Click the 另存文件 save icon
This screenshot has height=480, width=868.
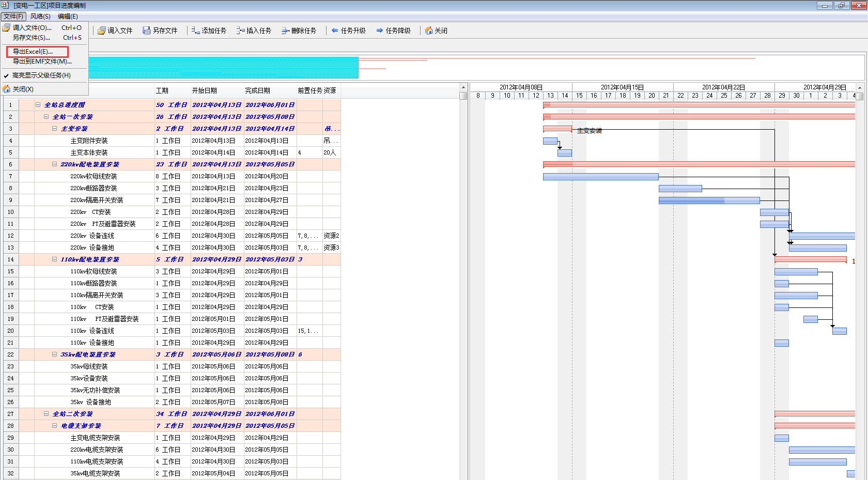(x=147, y=31)
